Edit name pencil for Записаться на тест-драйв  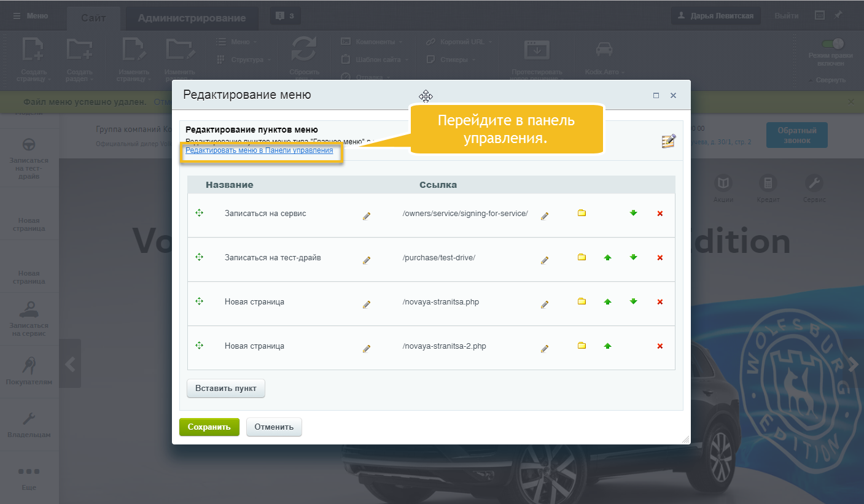[367, 260]
